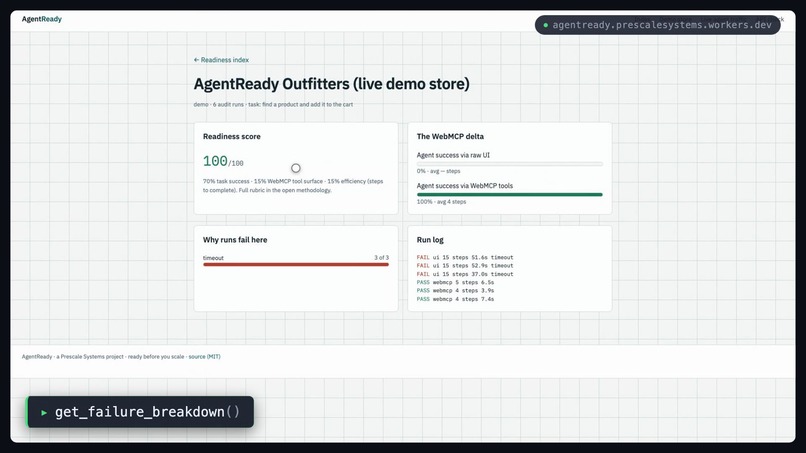Click the AgentReady logo in header

(x=42, y=19)
